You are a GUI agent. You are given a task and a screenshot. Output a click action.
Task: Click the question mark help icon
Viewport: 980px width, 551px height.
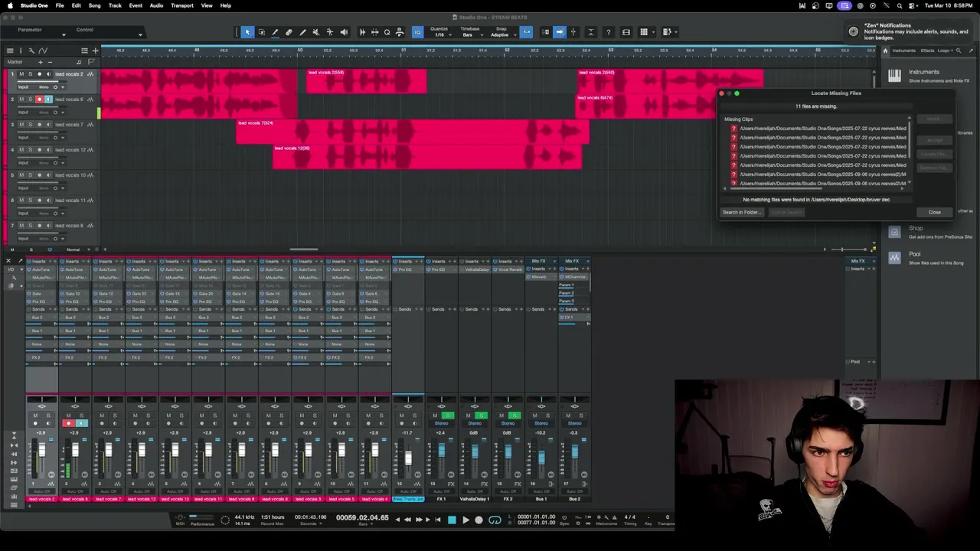point(609,32)
